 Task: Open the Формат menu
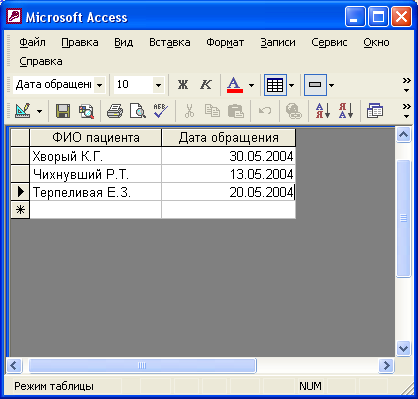(225, 42)
